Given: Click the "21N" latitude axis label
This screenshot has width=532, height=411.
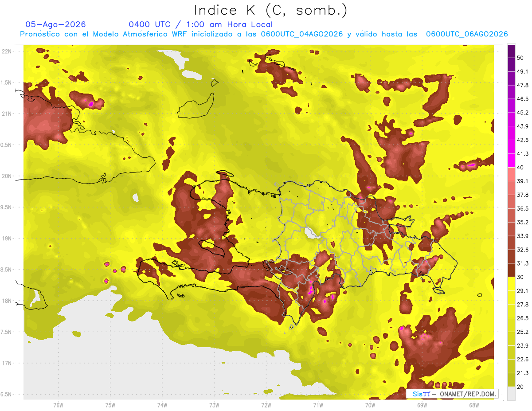Looking at the screenshot, I should coord(7,114).
